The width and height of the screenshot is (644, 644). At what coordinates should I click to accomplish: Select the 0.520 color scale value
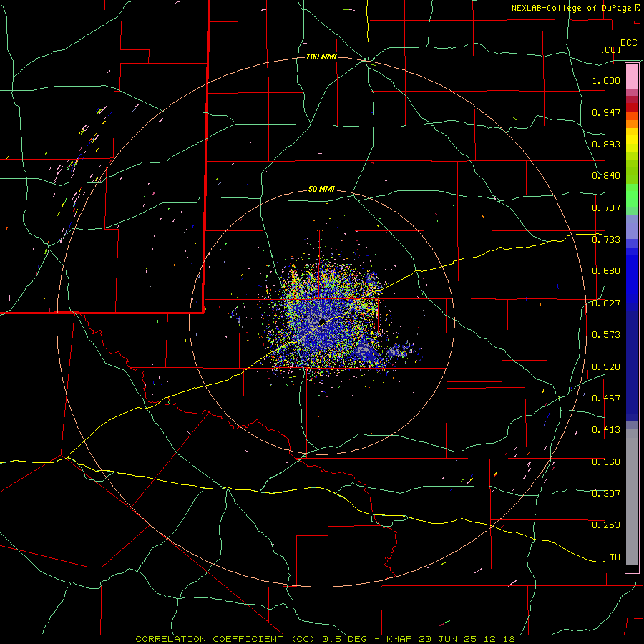click(606, 367)
